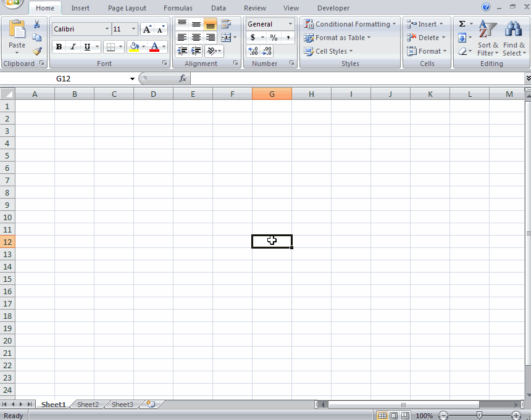Apply Accounting dollar number format
This screenshot has height=420, width=531.
click(x=253, y=38)
